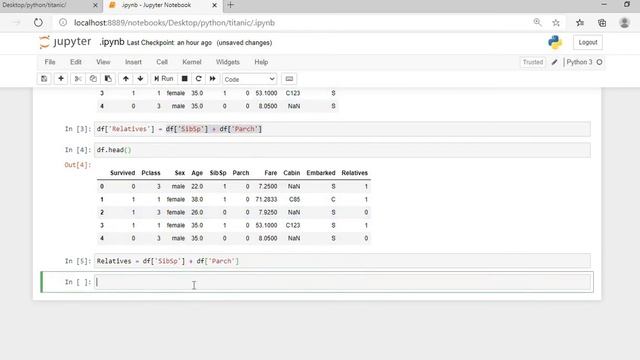This screenshot has height=360, width=640.
Task: Move selected cell up arrow
Action: click(126, 79)
